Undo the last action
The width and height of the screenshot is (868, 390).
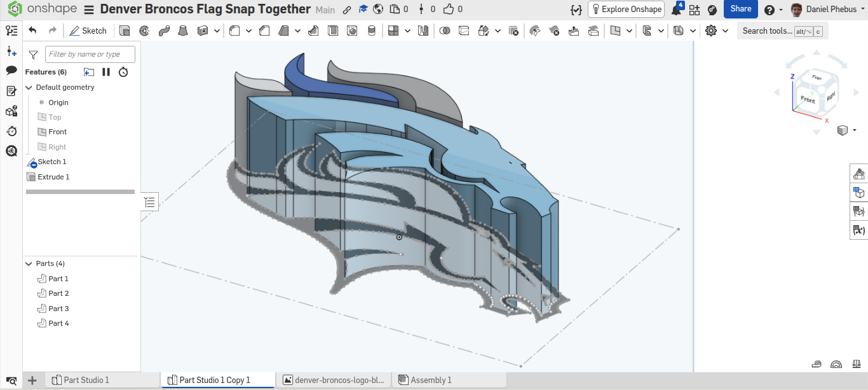pos(33,31)
